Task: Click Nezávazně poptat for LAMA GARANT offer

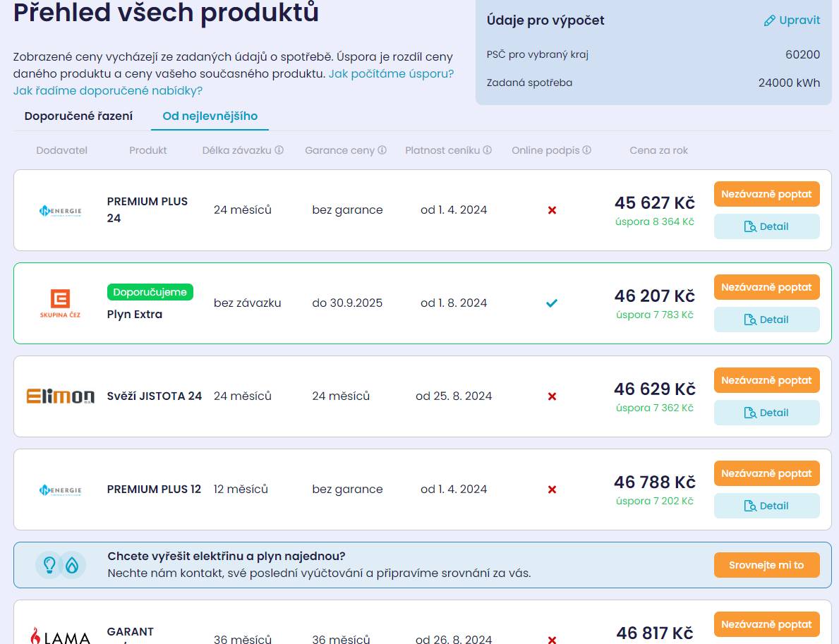Action: click(766, 624)
